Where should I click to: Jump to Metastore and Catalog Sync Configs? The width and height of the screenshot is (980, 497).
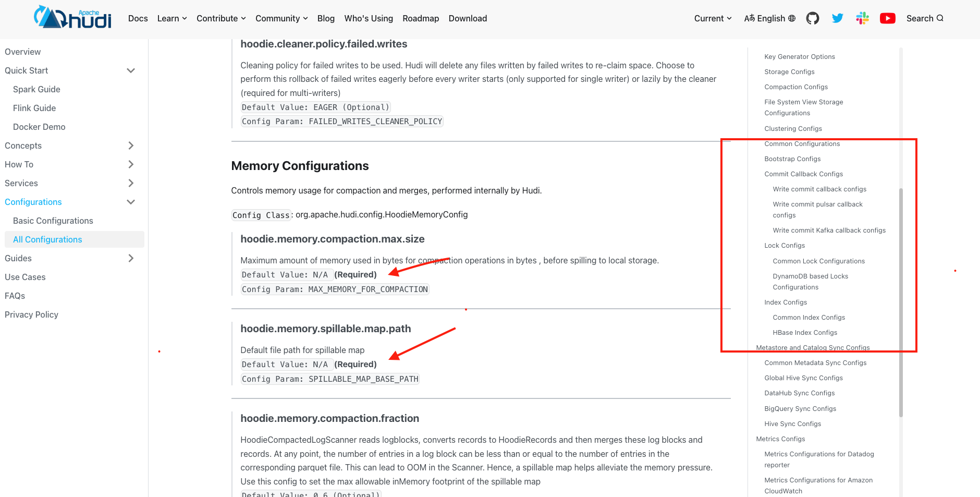tap(813, 347)
